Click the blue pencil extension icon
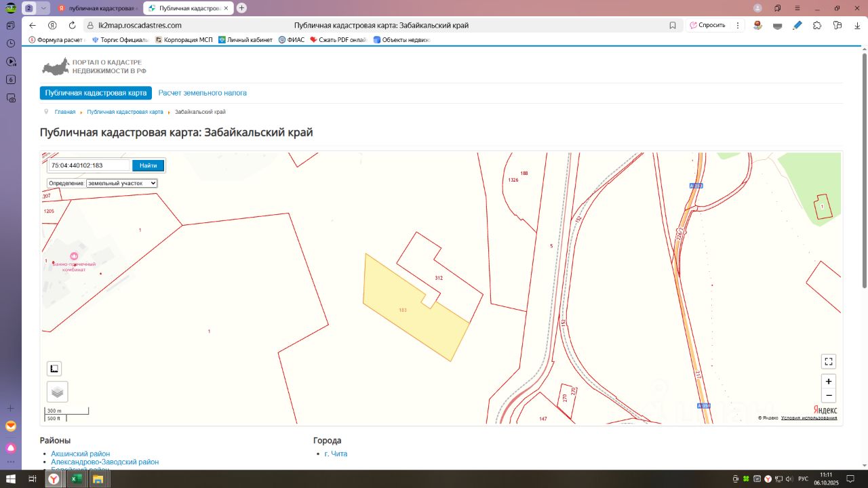Screen dimensions: 868x488 coord(797,25)
